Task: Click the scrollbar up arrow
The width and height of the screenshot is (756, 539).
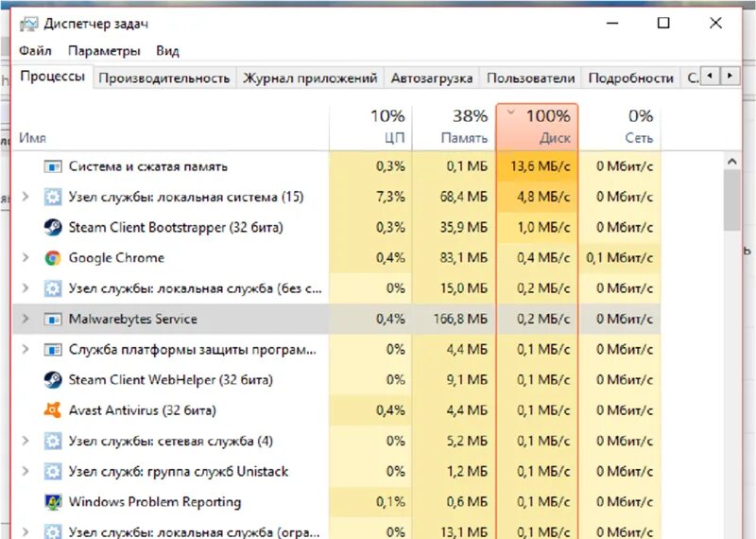Action: point(731,162)
